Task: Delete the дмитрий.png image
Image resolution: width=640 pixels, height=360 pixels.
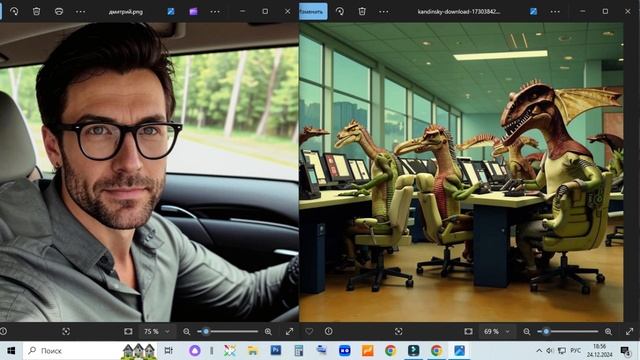Action: tap(36, 11)
